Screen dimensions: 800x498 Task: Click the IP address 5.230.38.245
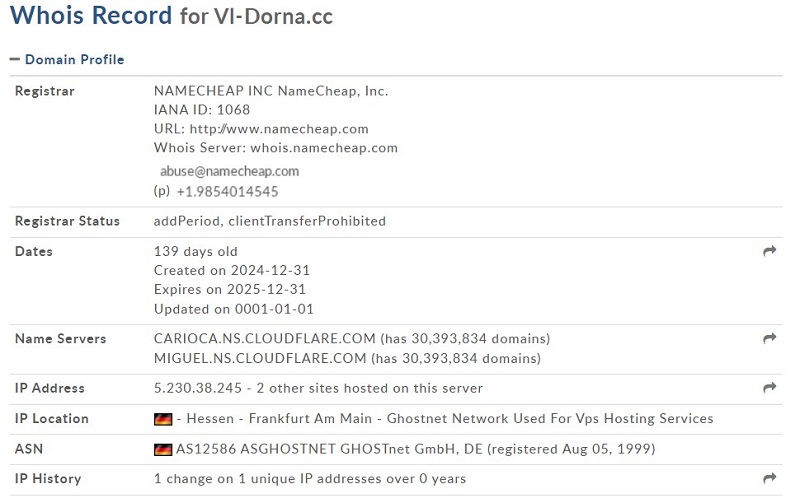198,388
